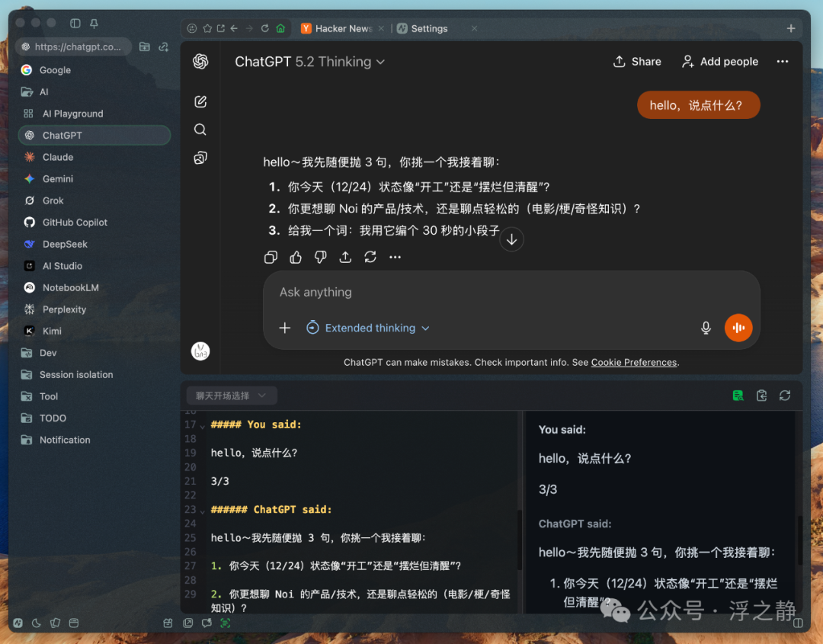Click the chatgpt.com address bar

coord(73,46)
